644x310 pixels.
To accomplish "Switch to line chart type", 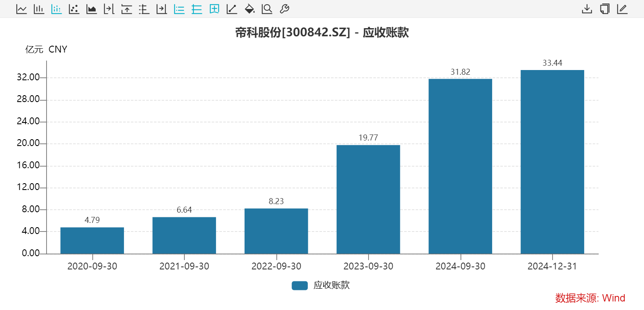I will [x=21, y=9].
